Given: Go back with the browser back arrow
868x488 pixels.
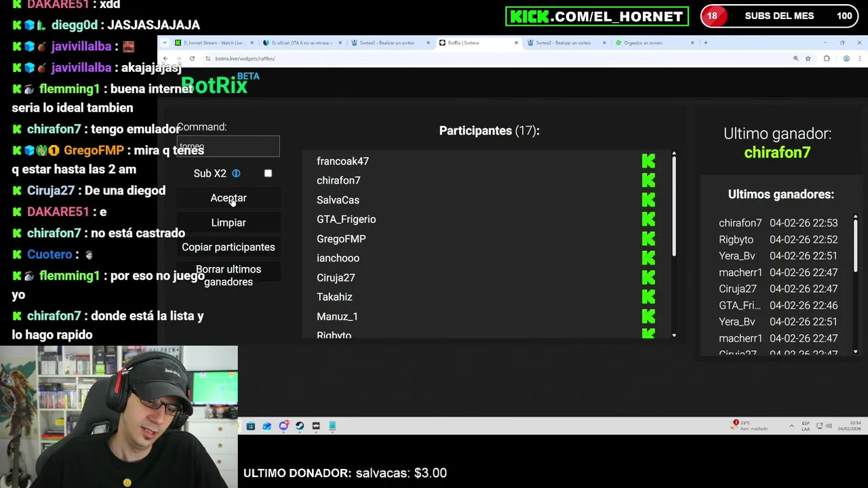Looking at the screenshot, I should point(165,58).
